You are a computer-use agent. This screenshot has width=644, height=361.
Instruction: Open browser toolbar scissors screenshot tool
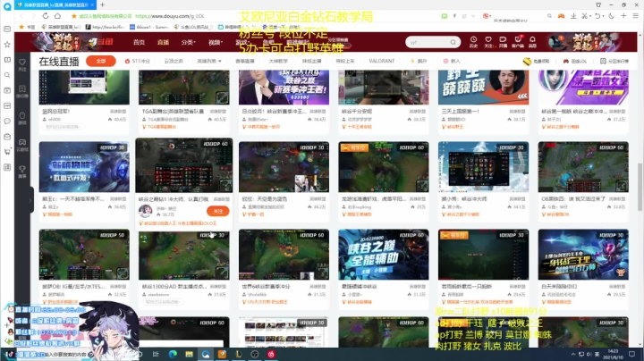584,16
